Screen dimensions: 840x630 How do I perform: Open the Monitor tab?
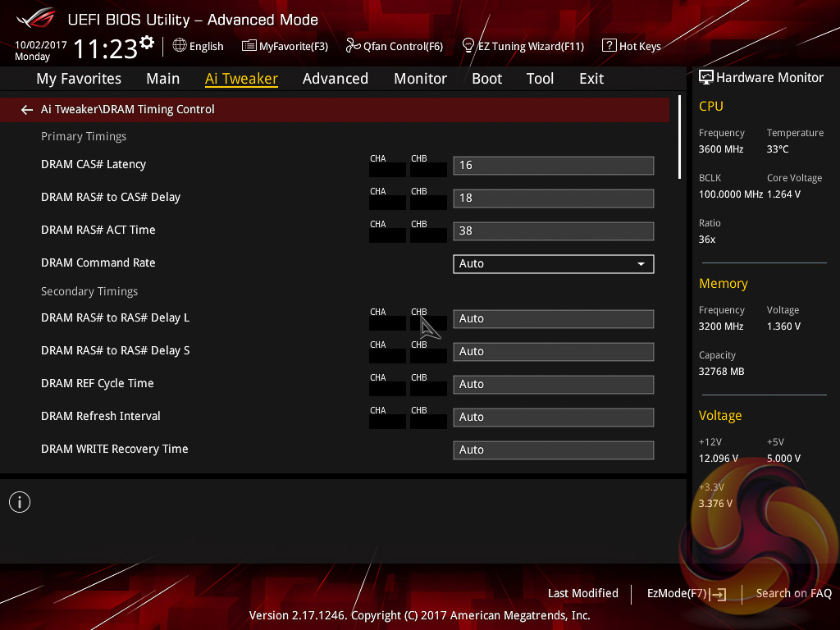coord(421,79)
